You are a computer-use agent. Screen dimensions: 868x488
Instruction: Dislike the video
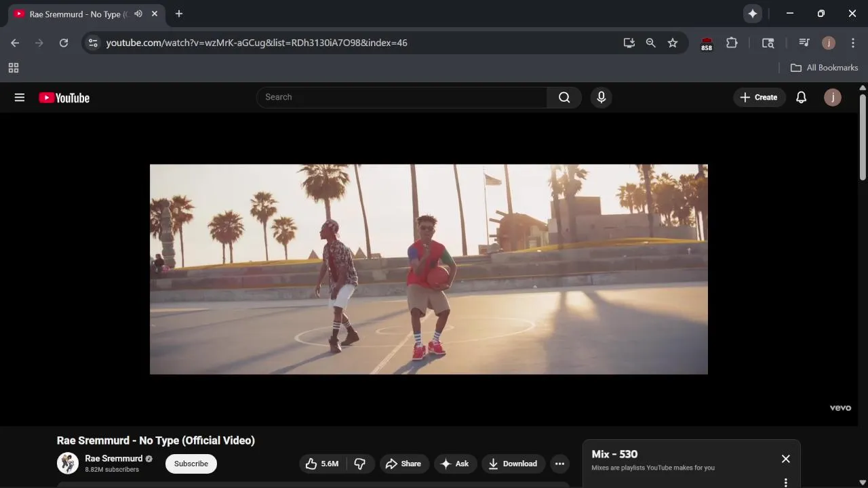click(360, 464)
